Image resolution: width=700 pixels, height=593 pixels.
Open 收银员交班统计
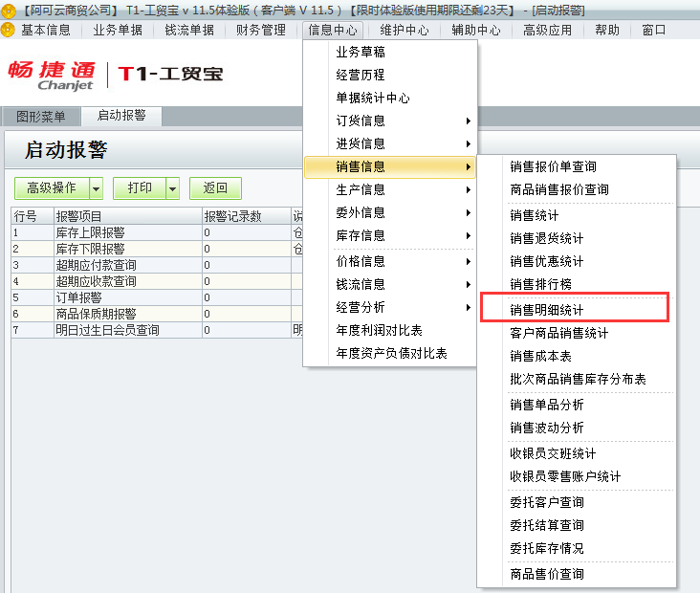[x=577, y=453]
